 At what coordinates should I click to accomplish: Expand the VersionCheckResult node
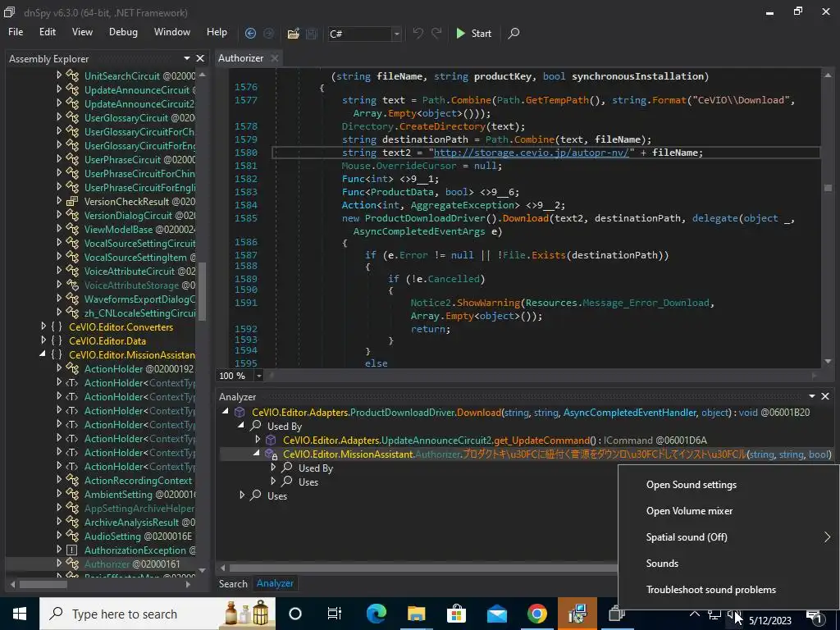(x=59, y=201)
